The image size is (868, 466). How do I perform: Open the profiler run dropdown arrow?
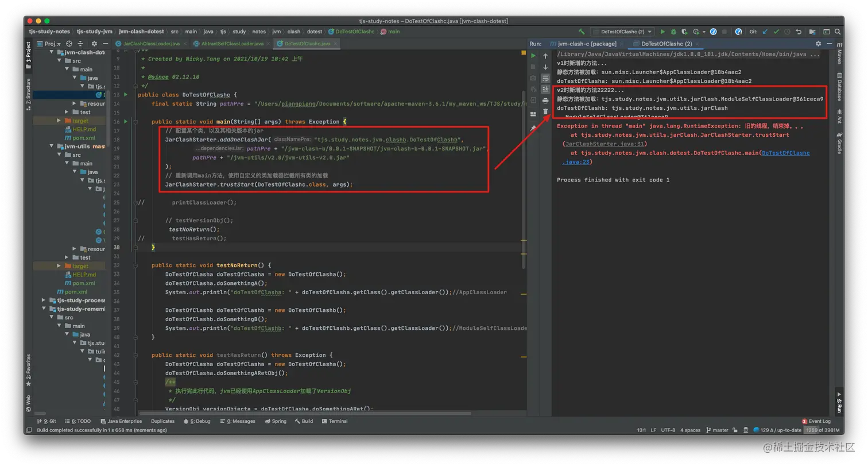click(704, 32)
